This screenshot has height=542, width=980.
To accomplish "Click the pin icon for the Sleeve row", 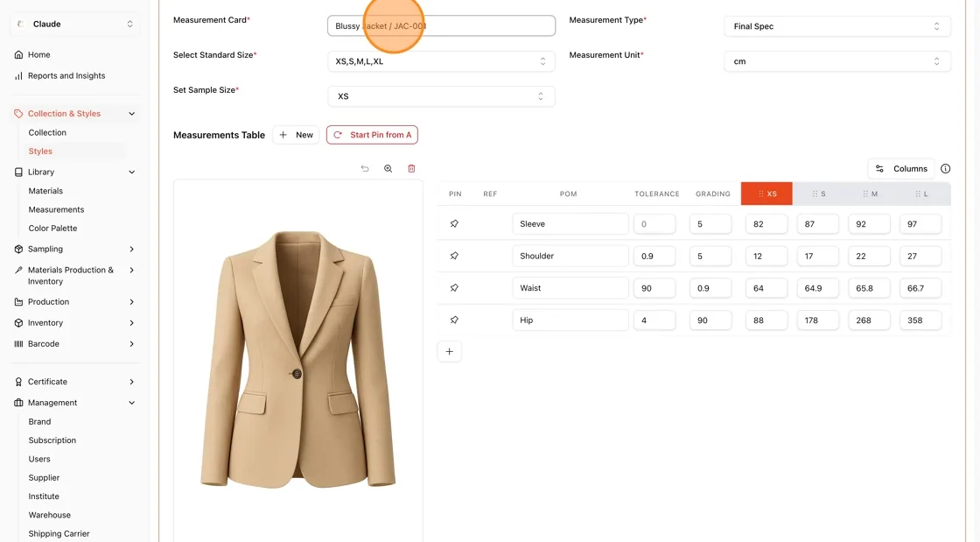I will [x=454, y=224].
